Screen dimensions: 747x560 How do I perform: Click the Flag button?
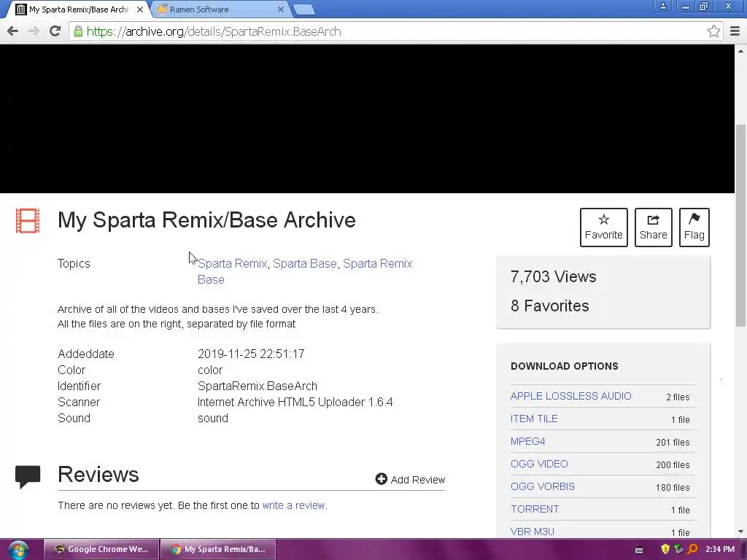694,227
